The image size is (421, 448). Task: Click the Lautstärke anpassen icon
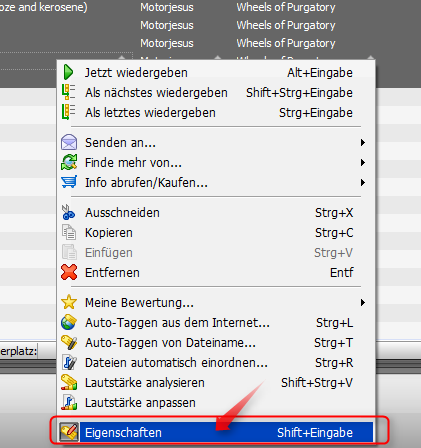pos(69,402)
